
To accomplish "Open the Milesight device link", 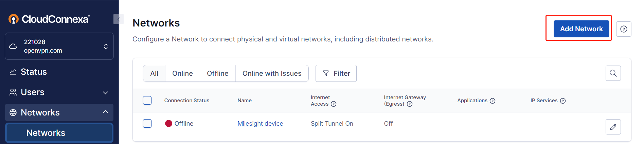I will (260, 124).
